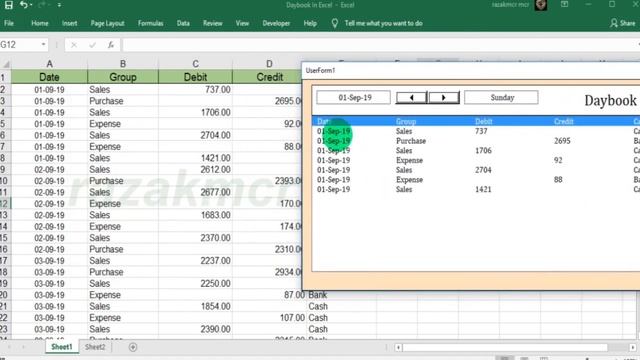The width and height of the screenshot is (640, 360).
Task: Switch to the Home ribbon tab
Action: 40,23
